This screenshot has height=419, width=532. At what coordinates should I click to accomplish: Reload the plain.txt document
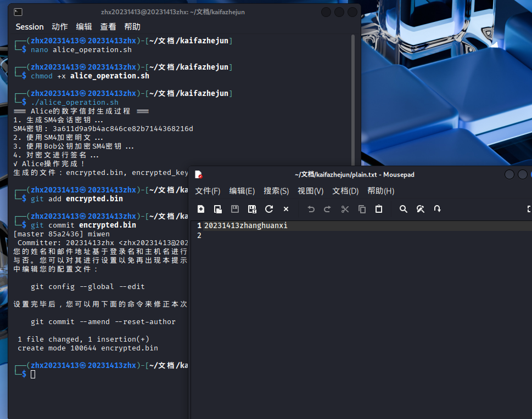tap(269, 209)
